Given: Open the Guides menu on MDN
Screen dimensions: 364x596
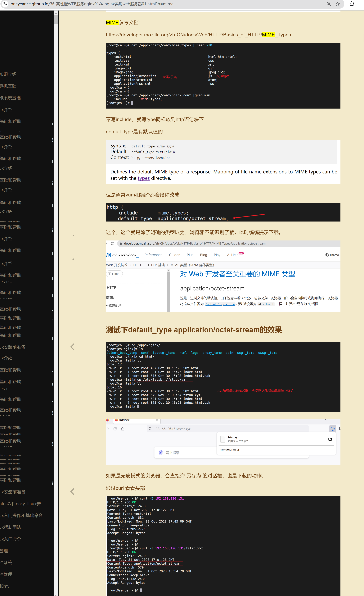Looking at the screenshot, I should tap(174, 255).
